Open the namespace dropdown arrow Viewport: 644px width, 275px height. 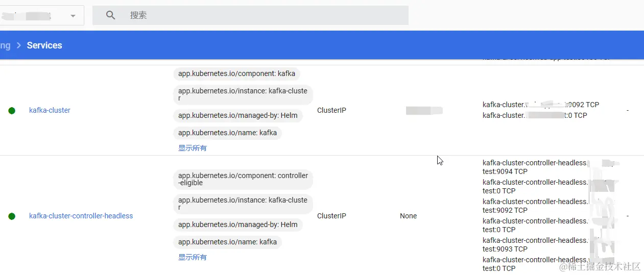click(x=73, y=16)
